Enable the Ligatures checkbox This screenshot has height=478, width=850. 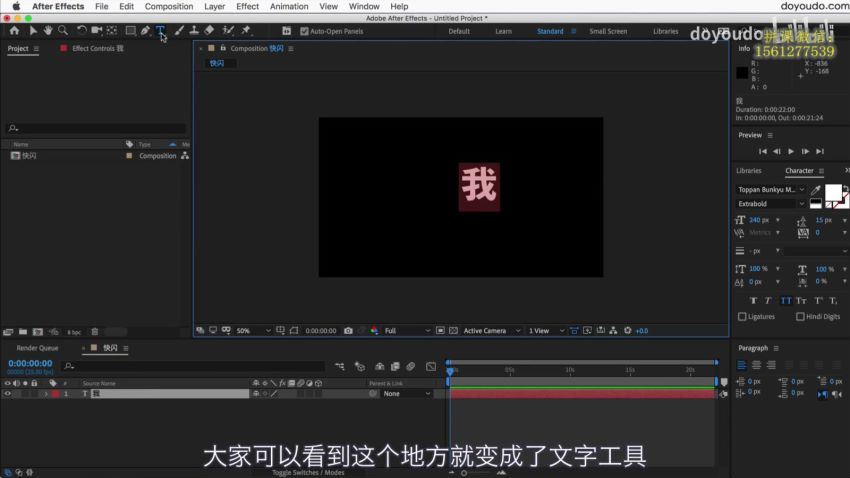click(742, 316)
